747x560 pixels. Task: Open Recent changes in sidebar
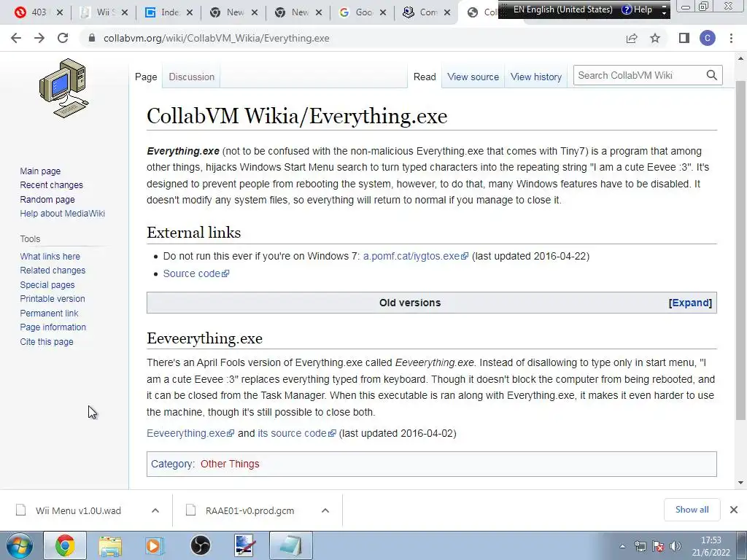(52, 184)
